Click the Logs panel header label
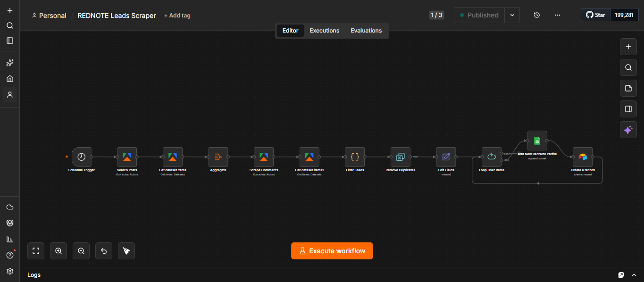 (34, 275)
